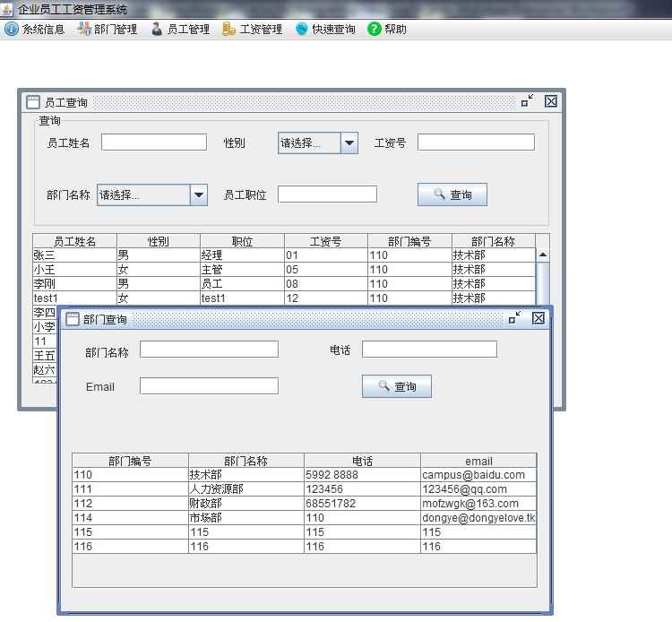Screen dimensions: 672x622
Task: Click the 经理 position cell
Action: coord(242,255)
